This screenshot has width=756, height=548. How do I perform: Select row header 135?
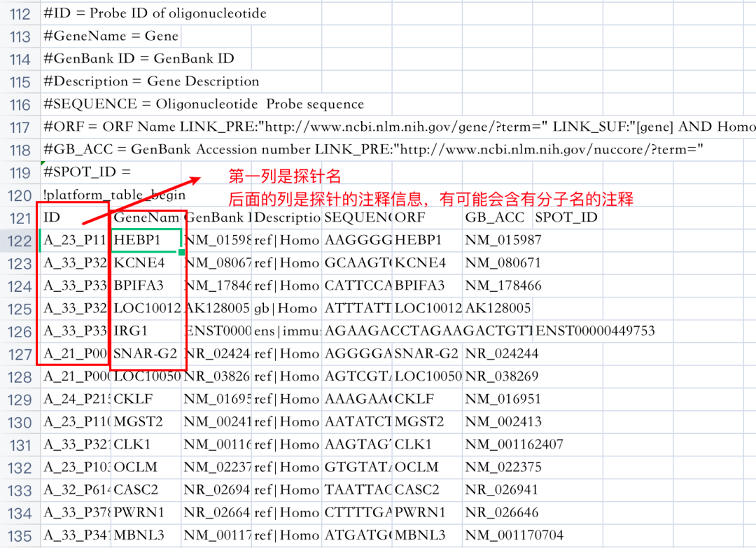tap(20, 536)
